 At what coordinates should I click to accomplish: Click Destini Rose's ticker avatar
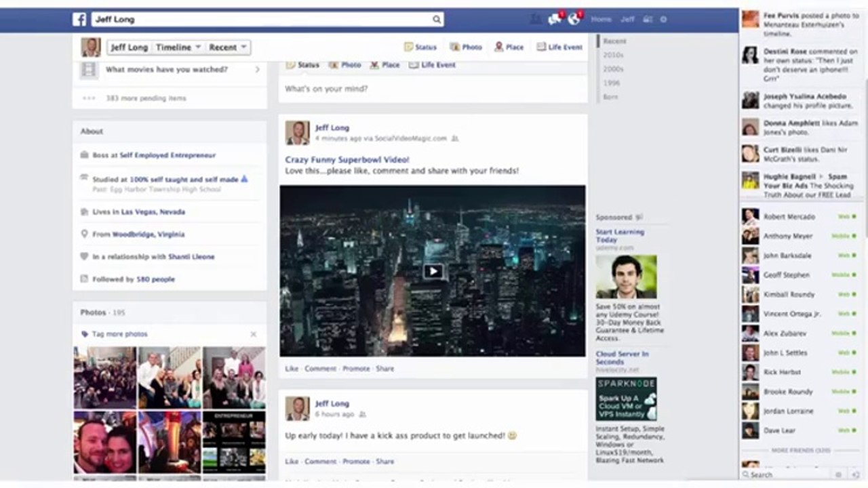tap(750, 56)
